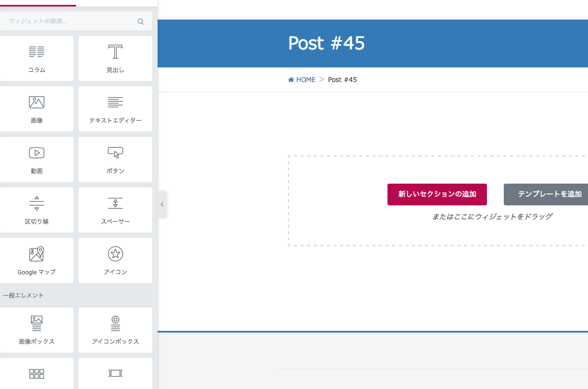Choose the アイコン star icon widget
Image resolution: width=588 pixels, height=389 pixels.
click(116, 261)
